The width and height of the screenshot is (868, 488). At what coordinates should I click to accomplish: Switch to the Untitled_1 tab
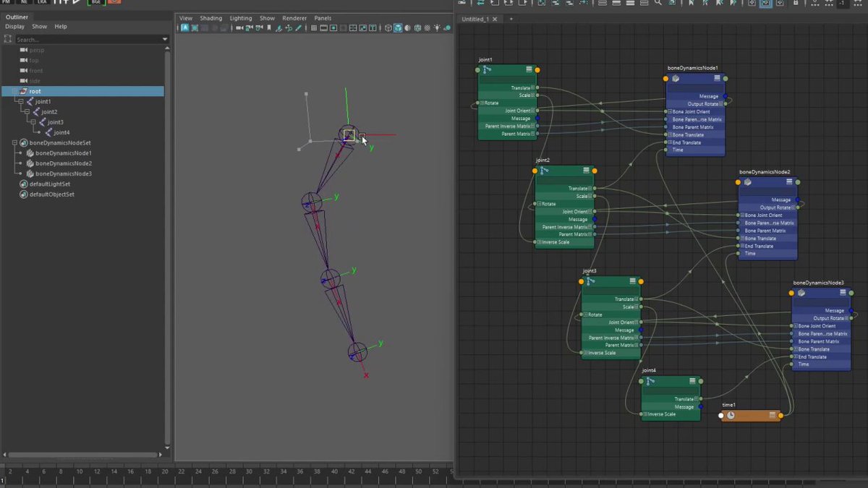pyautogui.click(x=475, y=19)
